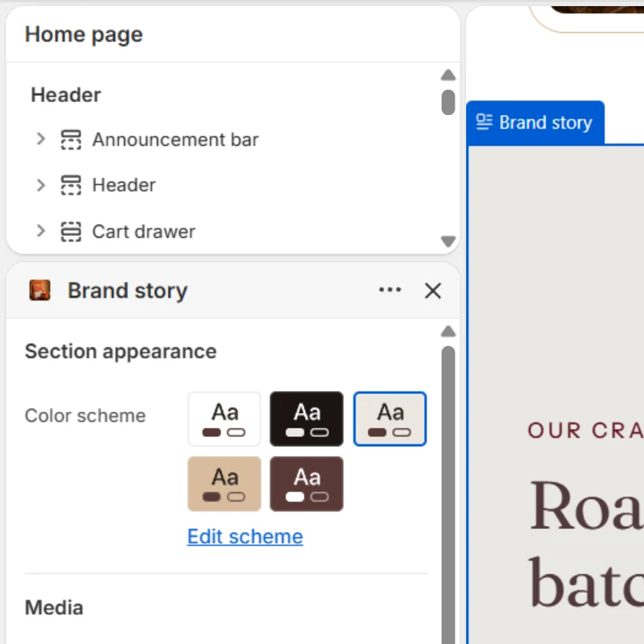
Task: Click the Brand story thumbnail icon
Action: click(40, 291)
